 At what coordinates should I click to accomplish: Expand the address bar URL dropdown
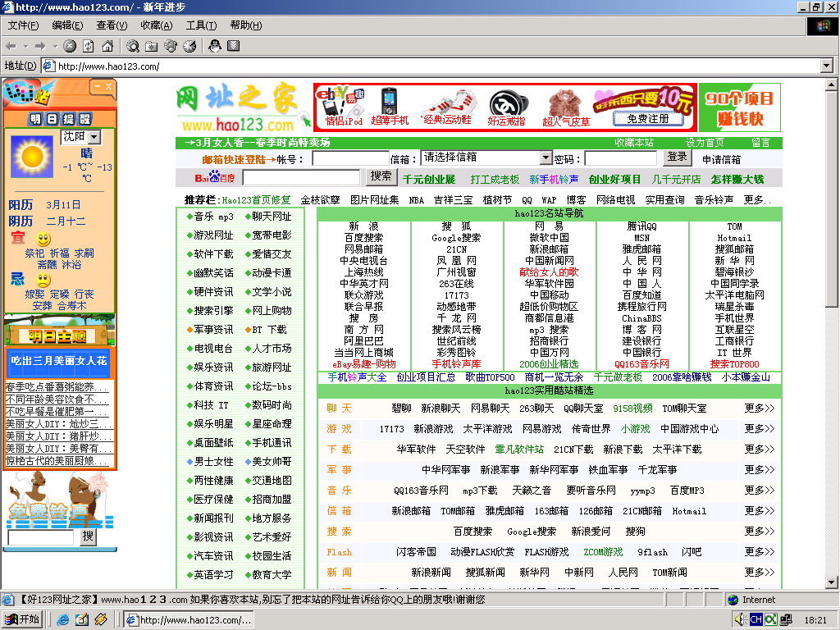(x=827, y=66)
